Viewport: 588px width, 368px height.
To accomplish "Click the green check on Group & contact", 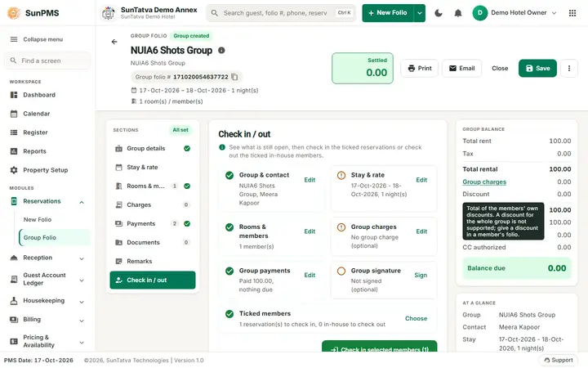I will point(229,175).
